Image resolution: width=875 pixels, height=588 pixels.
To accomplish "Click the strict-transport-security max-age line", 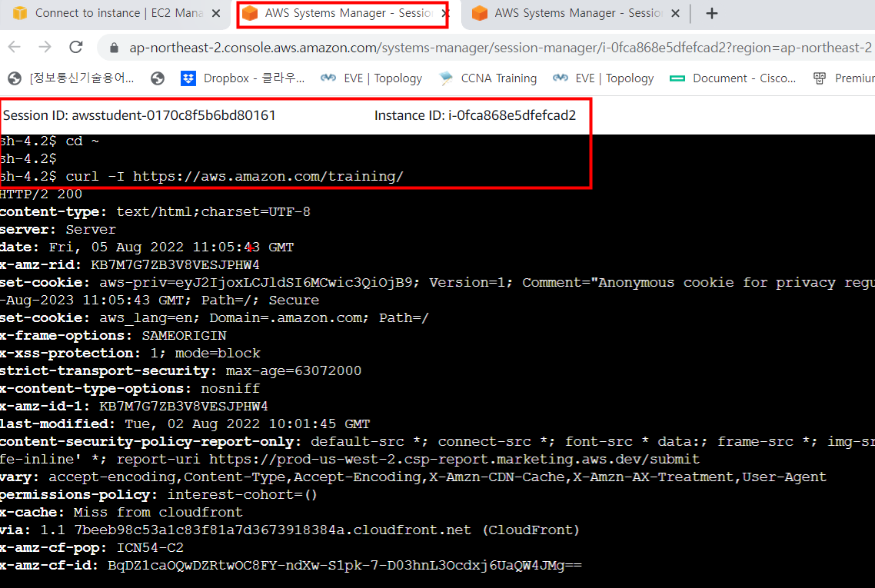I will tap(181, 371).
